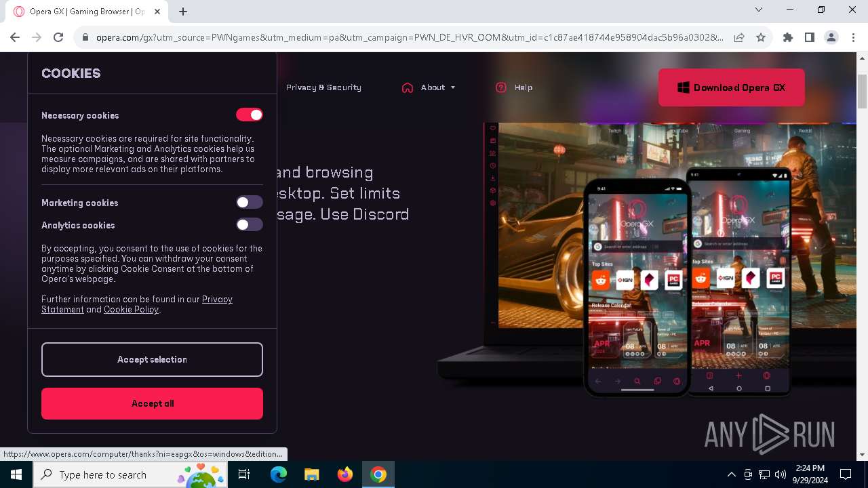868x488 pixels.
Task: Bookmark this tab with star icon
Action: pyautogui.click(x=761, y=38)
